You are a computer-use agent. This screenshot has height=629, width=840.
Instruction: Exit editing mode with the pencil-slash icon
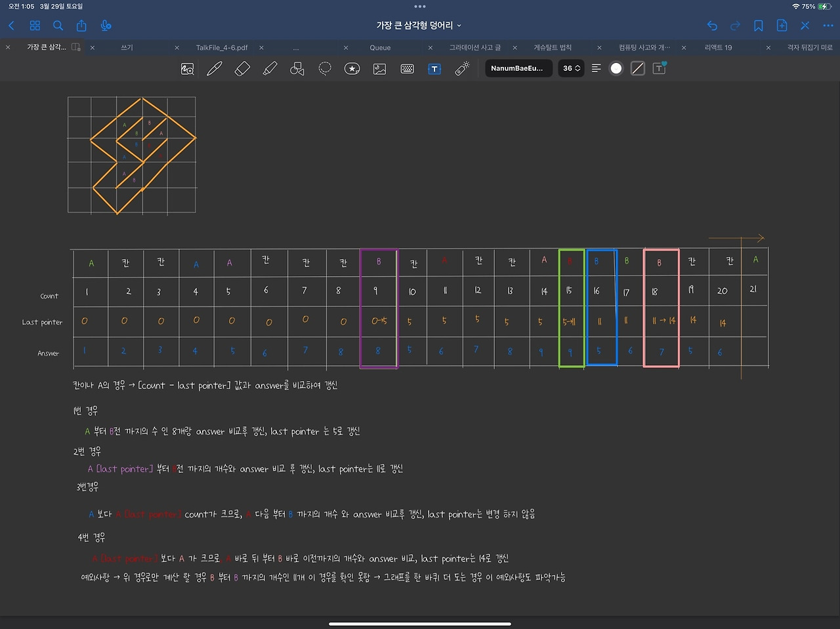[805, 26]
